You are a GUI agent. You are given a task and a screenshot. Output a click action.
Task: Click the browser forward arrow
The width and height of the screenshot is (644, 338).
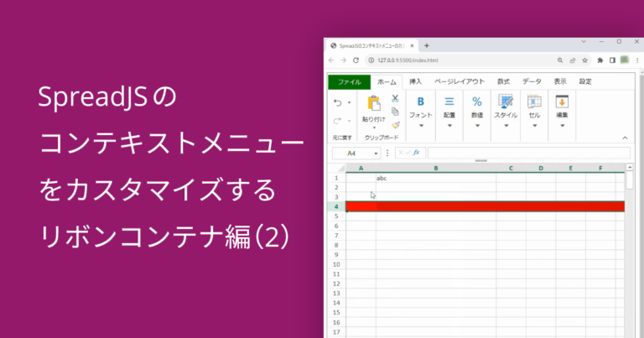click(x=343, y=60)
